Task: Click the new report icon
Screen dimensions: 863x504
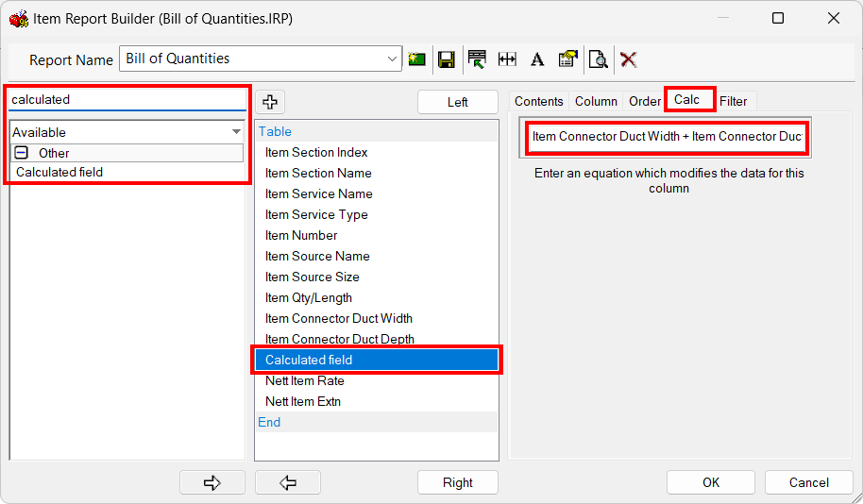Action: (416, 59)
